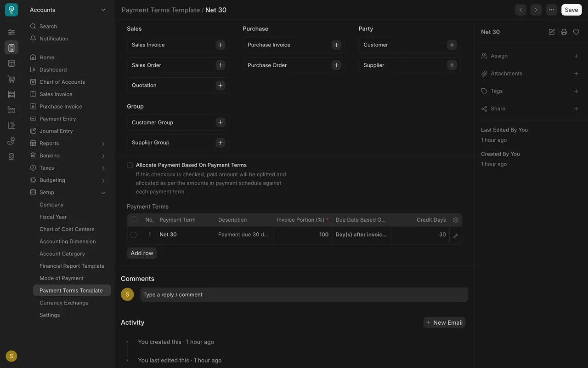Collapse the Setup sidebar section
This screenshot has height=368, width=588.
pos(103,193)
